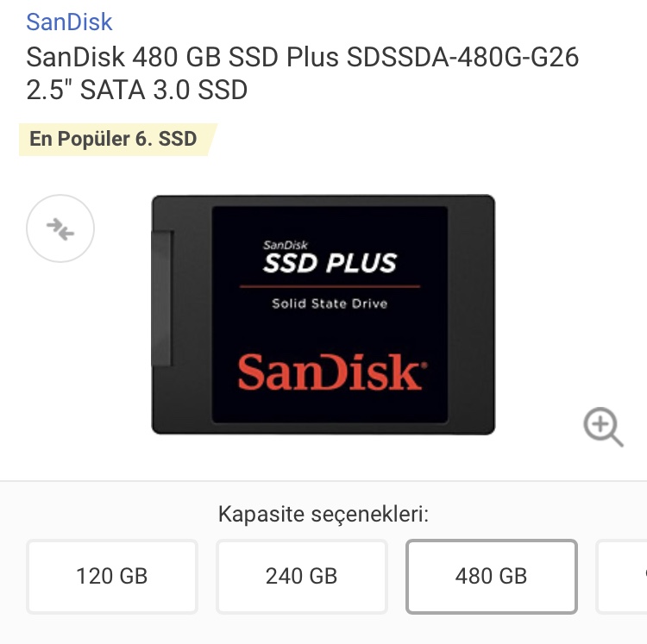Click the red SanDisk logo on the drive
Screen dimensions: 647x644
click(330, 372)
